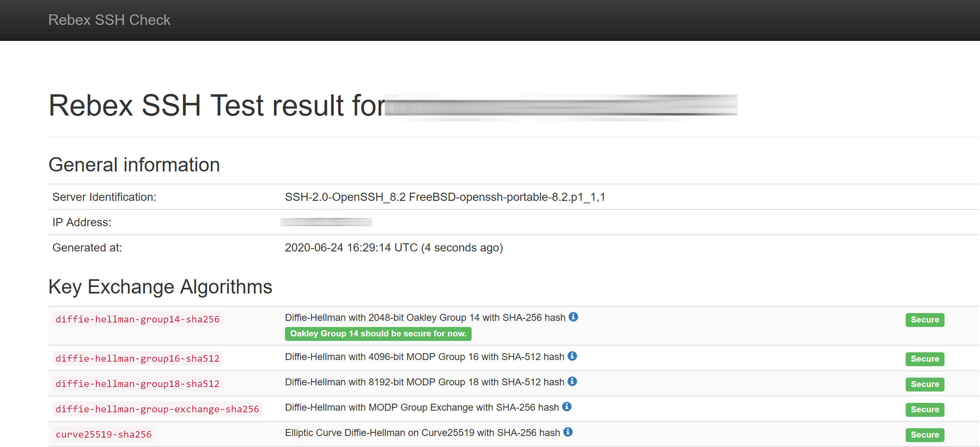Click info icon for diffie-hellman-group14-sha256
This screenshot has height=447, width=980.
(573, 317)
